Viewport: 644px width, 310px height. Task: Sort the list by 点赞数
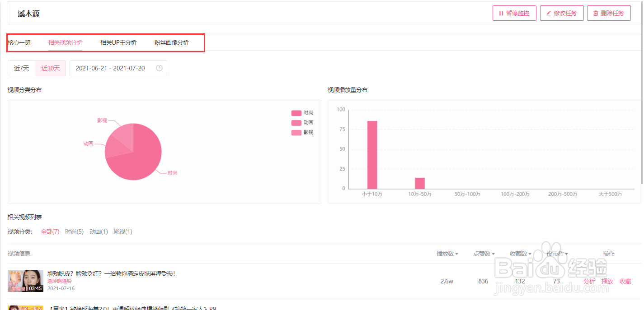(484, 254)
